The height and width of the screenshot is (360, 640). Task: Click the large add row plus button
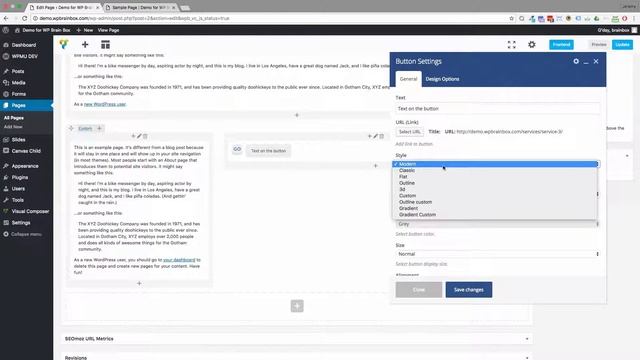tap(297, 306)
